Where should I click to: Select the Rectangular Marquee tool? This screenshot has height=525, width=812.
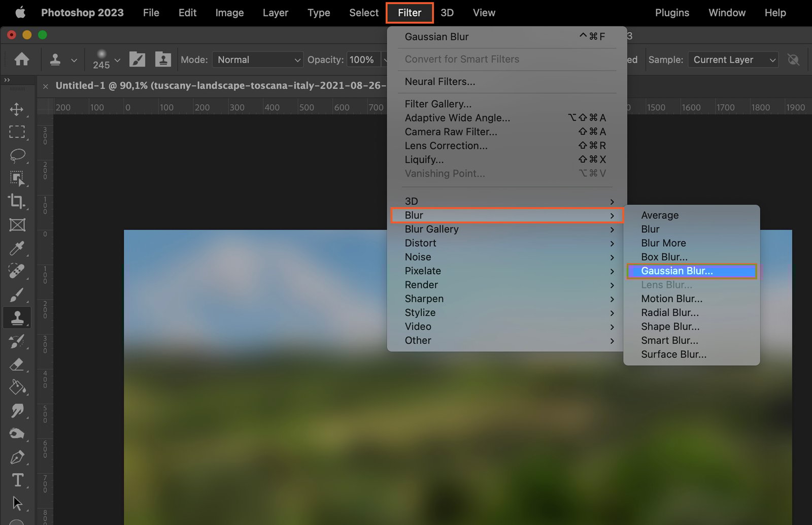point(17,132)
